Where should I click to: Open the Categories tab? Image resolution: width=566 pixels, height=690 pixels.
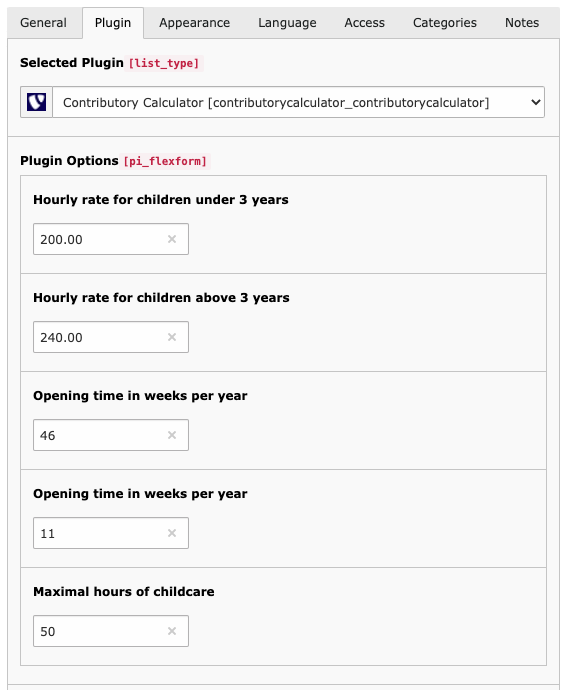[x=445, y=22]
